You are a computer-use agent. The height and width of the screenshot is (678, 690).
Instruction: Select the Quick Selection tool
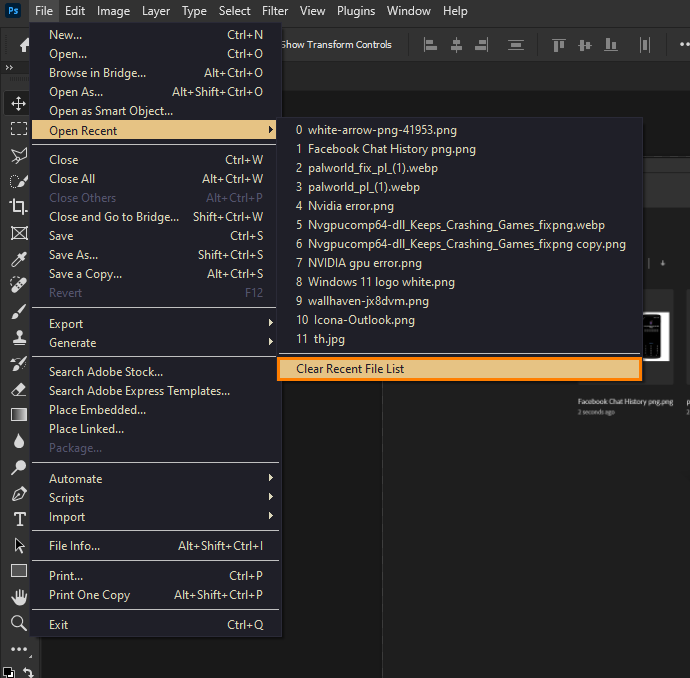tap(18, 181)
